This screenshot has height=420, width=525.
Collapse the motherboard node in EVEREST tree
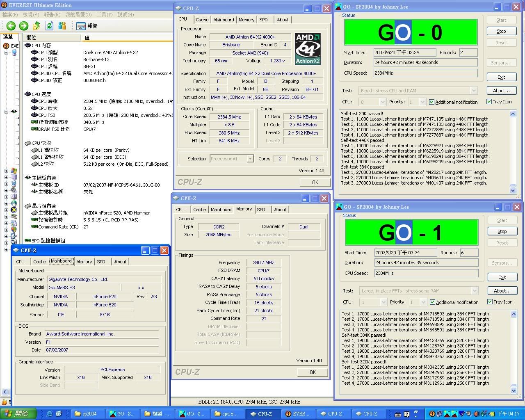[x=6, y=112]
